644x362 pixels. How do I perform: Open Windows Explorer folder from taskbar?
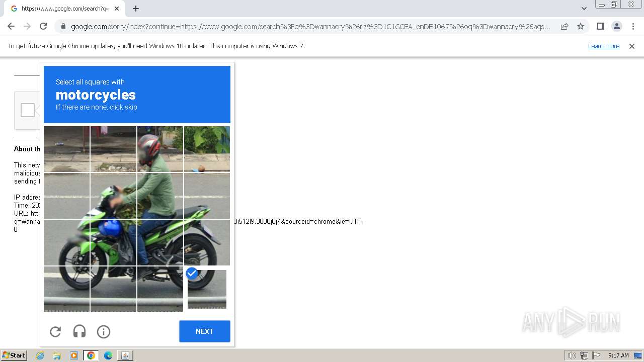click(x=57, y=355)
